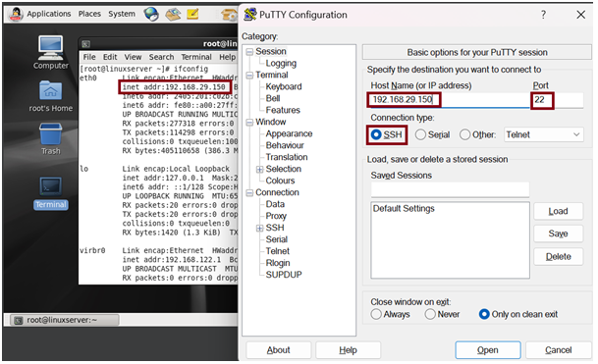This screenshot has width=598, height=364.
Task: Select the Data category
Action: (275, 204)
